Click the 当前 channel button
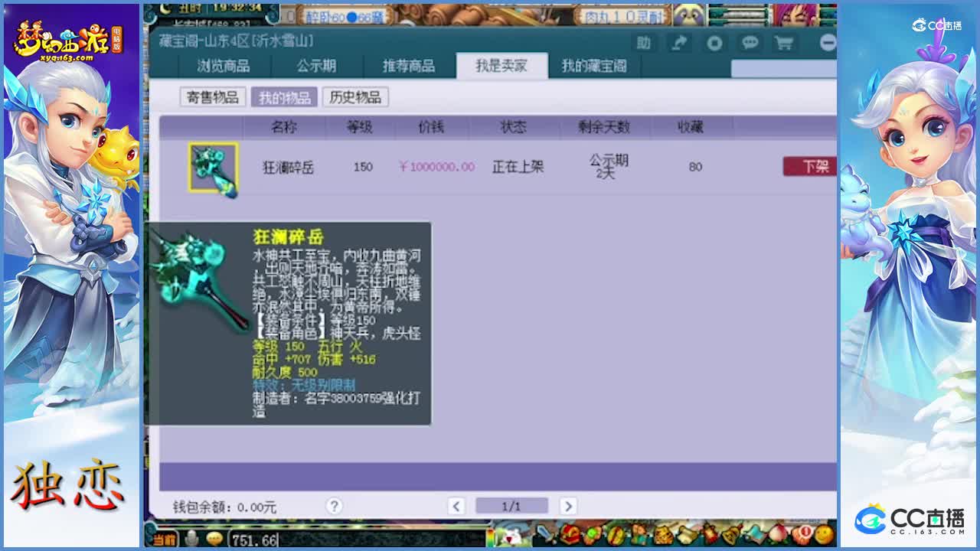The width and height of the screenshot is (980, 551). [163, 540]
